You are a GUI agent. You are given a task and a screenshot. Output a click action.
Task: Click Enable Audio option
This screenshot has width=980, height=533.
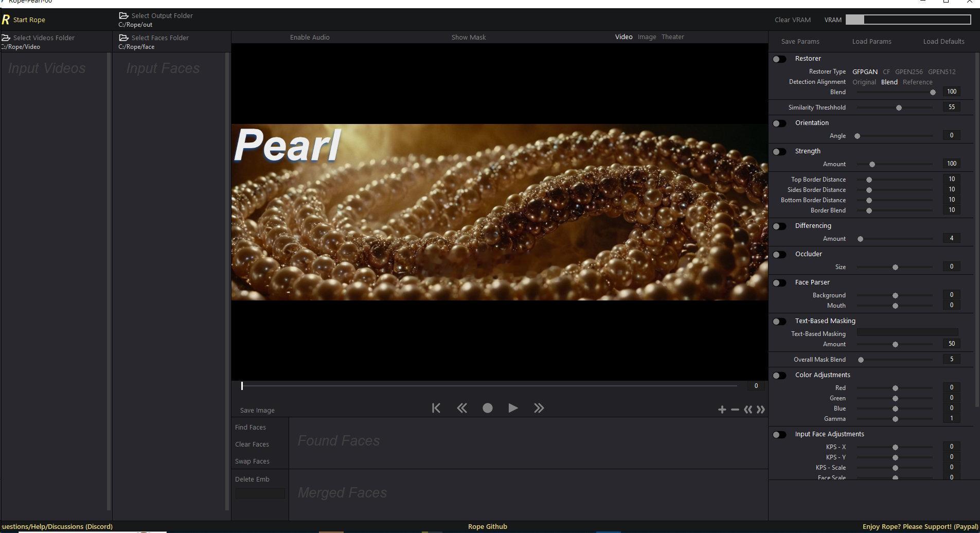[x=310, y=37]
